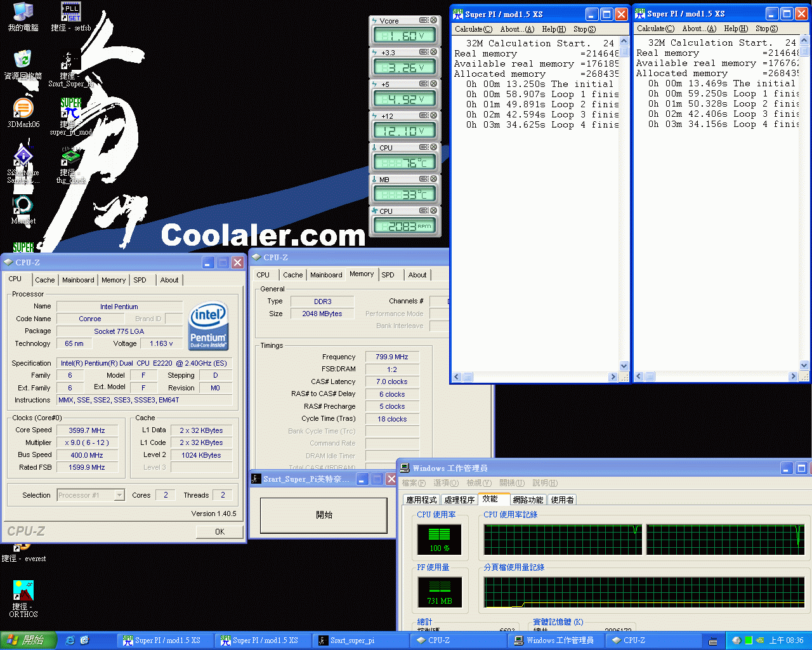Open the 說明(H) menu in Task Manager

[545, 483]
